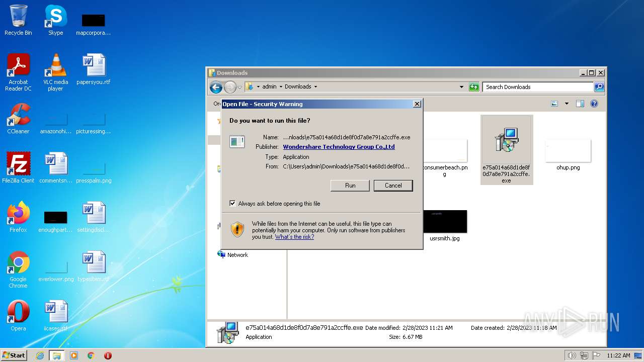
Task: Expand admin breadcrumb arrow
Action: 281,86
